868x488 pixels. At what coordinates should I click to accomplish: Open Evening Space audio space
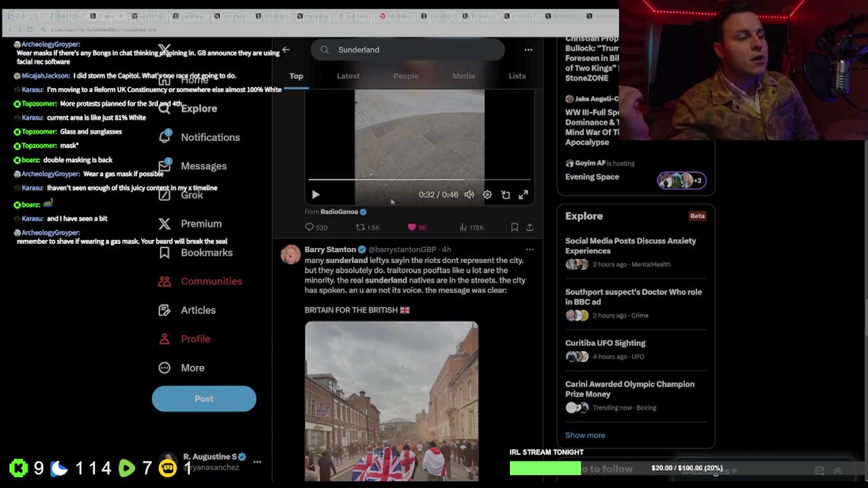click(592, 177)
